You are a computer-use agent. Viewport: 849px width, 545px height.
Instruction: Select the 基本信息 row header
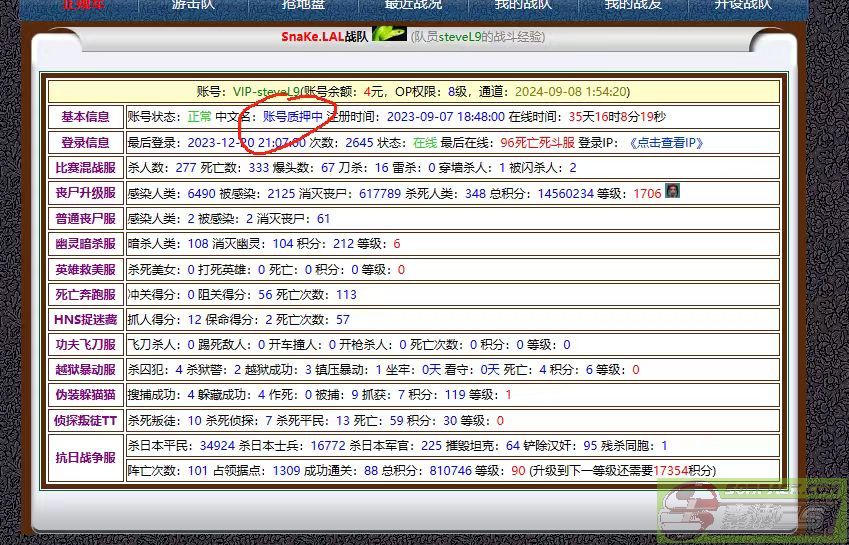[x=85, y=117]
